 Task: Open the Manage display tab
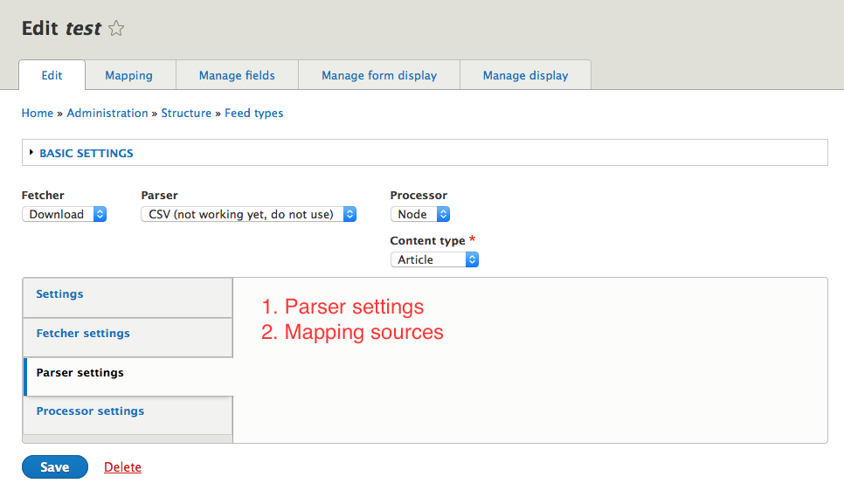[x=525, y=75]
